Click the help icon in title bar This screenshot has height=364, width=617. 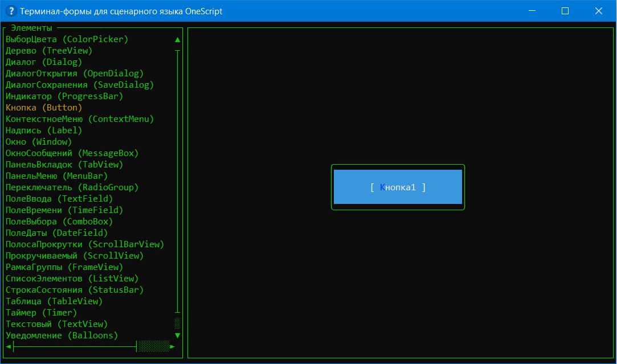10,11
